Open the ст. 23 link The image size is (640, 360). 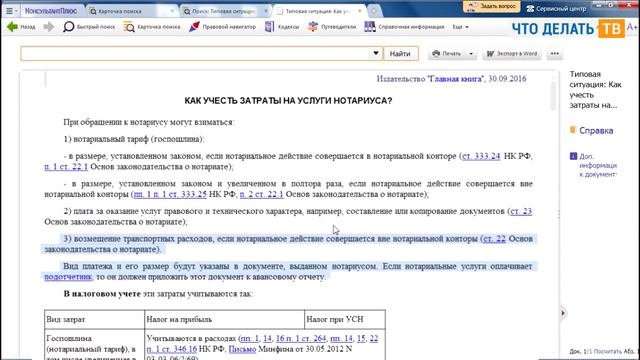pos(521,211)
